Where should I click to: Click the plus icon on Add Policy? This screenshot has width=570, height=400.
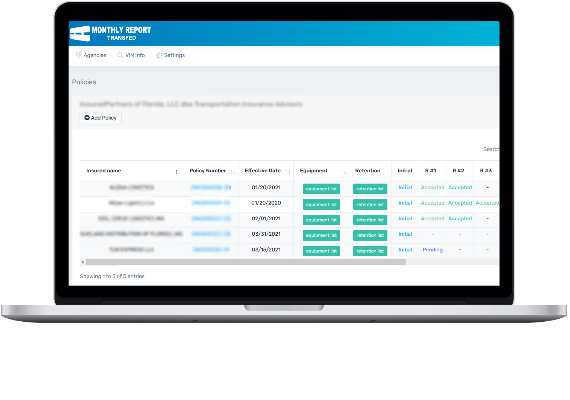87,117
